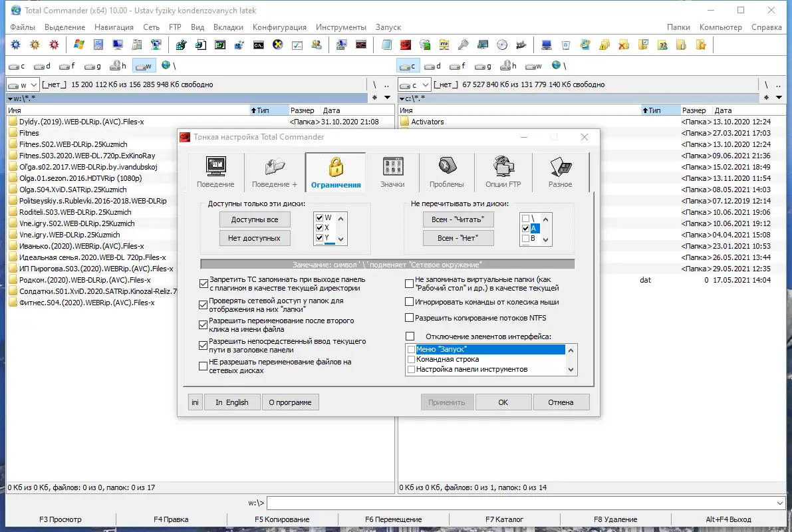
Task: Click the yellow X on blue circle icon
Action: pyautogui.click(x=278, y=45)
